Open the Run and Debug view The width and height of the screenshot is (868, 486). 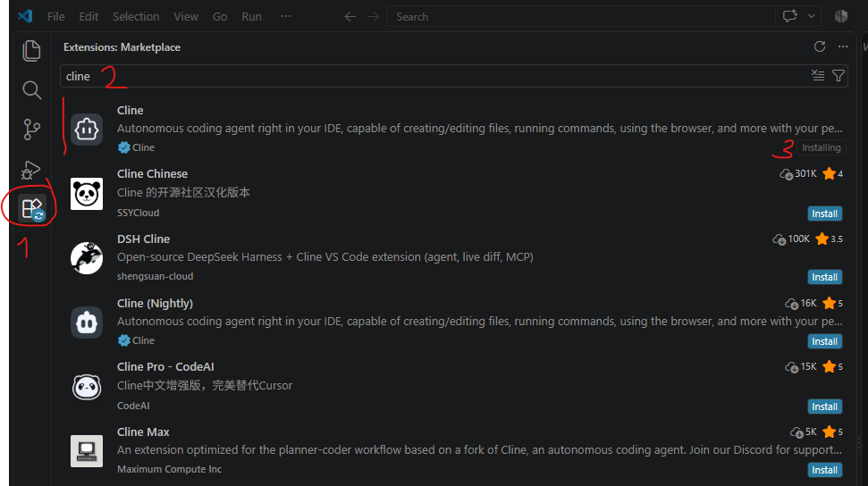(x=31, y=170)
